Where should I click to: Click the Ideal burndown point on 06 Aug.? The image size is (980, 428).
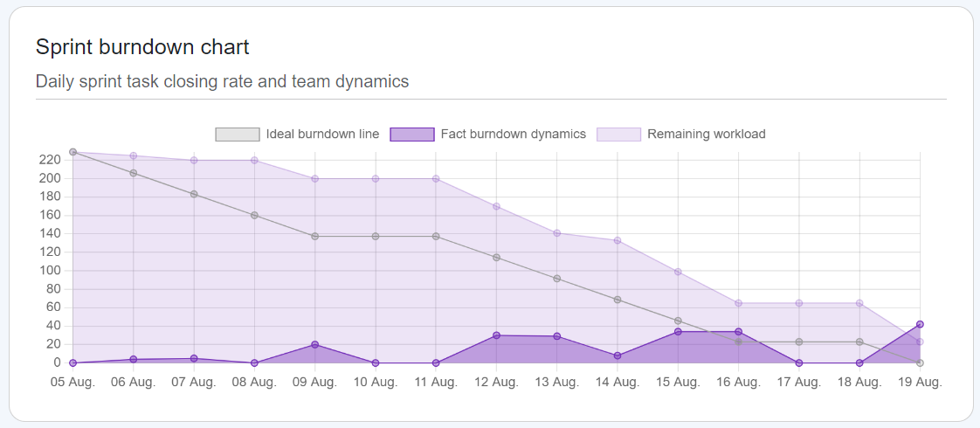pyautogui.click(x=134, y=173)
